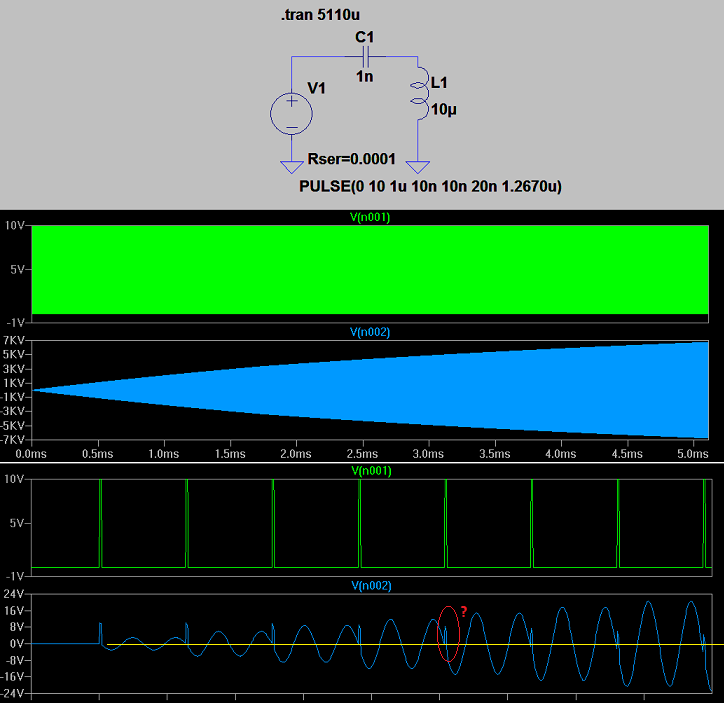Click the V1 component label
Image resolution: width=724 pixels, height=704 pixels.
[316, 88]
